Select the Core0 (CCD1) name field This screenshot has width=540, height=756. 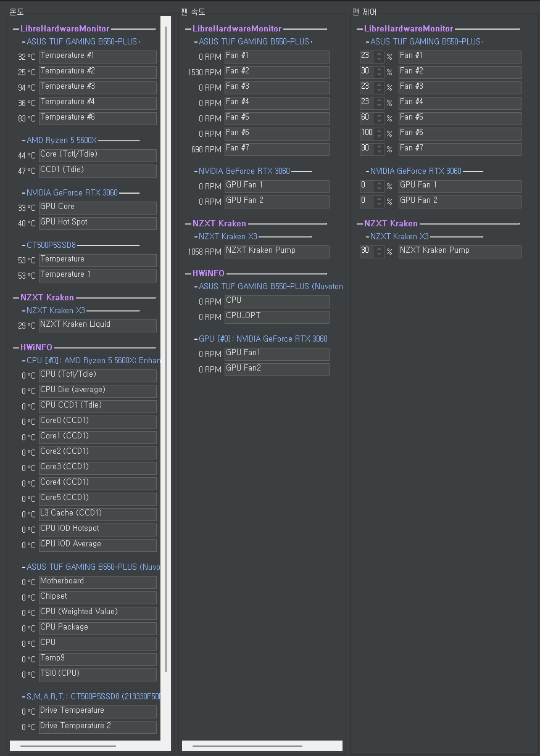pos(98,422)
